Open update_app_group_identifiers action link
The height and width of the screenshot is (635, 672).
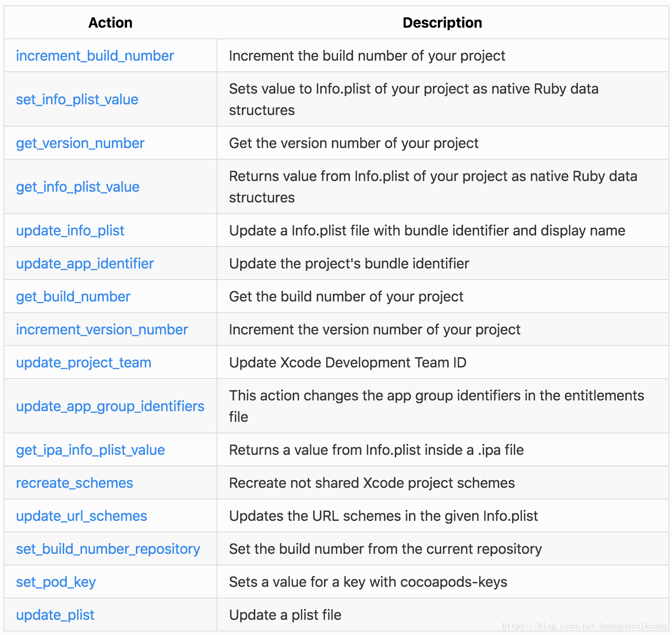click(110, 406)
